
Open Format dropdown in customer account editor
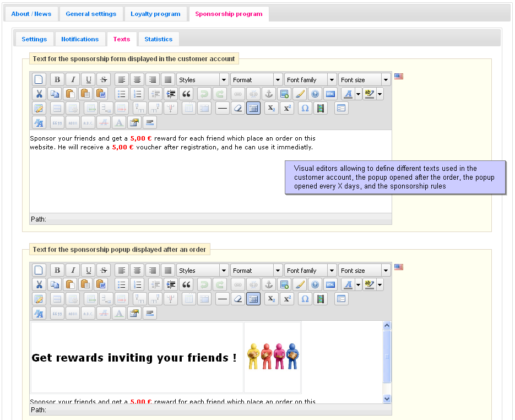click(x=256, y=79)
